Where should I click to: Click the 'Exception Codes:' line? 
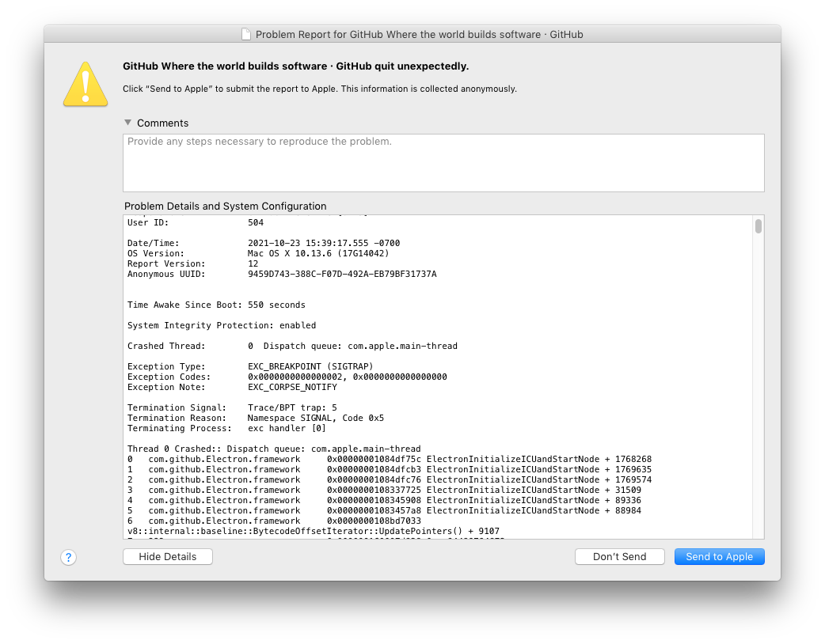click(287, 377)
